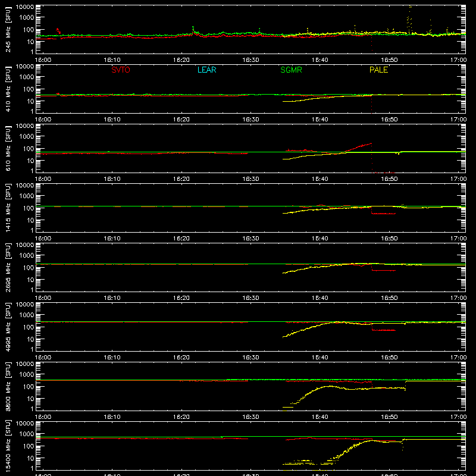This screenshot has width=476, height=476.
Task: Click the 16:40 time label under the 610 MHz panel
Action: click(320, 179)
